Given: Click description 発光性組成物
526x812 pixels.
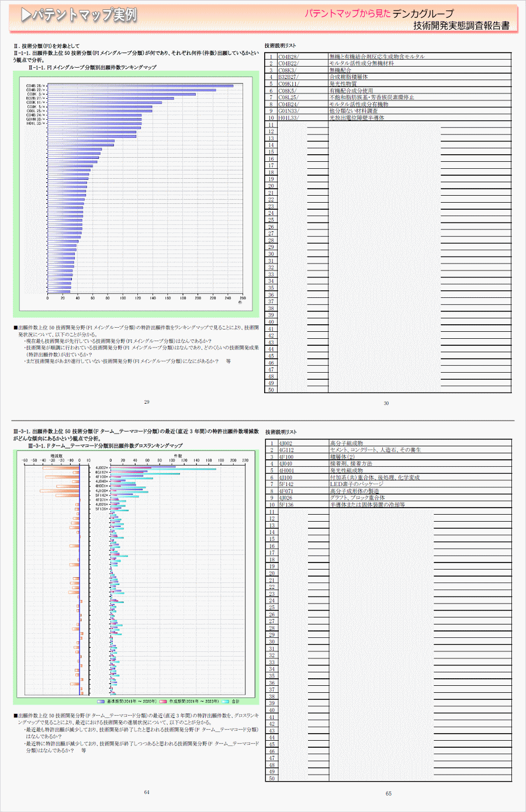Looking at the screenshot, I should tap(347, 471).
